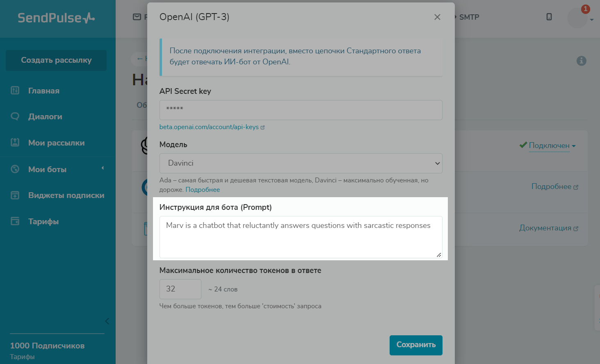Click the Создать рассылку button
The image size is (600, 364).
[x=56, y=60]
